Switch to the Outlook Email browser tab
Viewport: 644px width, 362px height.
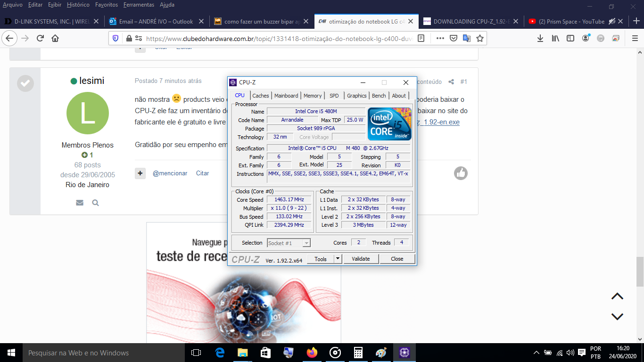pyautogui.click(x=157, y=21)
